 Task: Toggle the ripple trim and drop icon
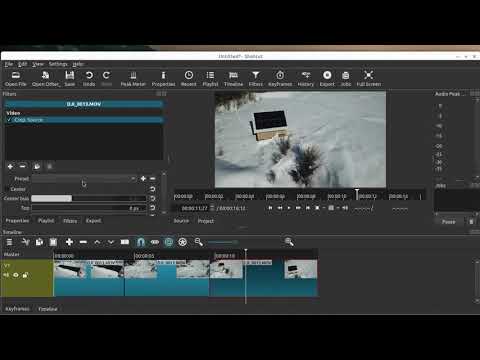coord(169,242)
